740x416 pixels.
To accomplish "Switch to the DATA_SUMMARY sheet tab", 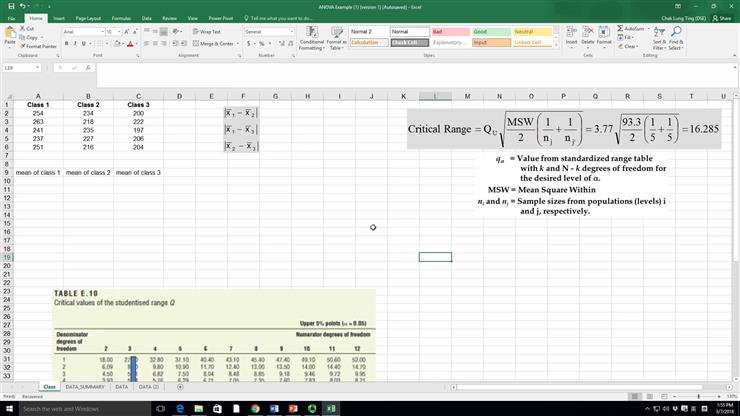I will pyautogui.click(x=86, y=386).
